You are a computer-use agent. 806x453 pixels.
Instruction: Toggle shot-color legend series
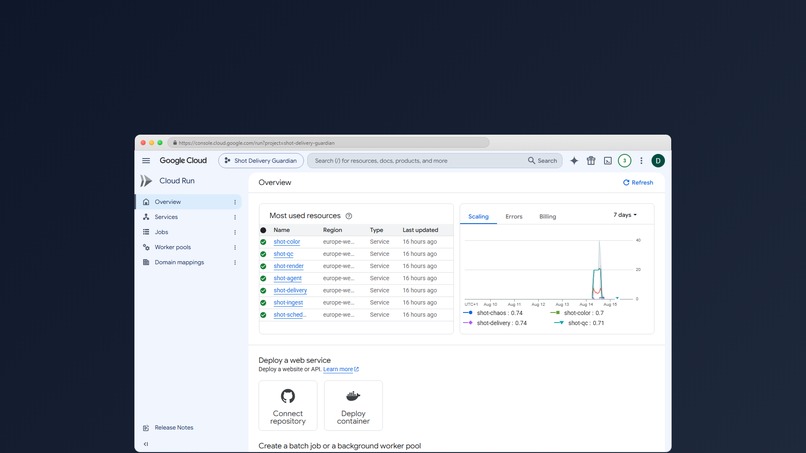pos(577,313)
